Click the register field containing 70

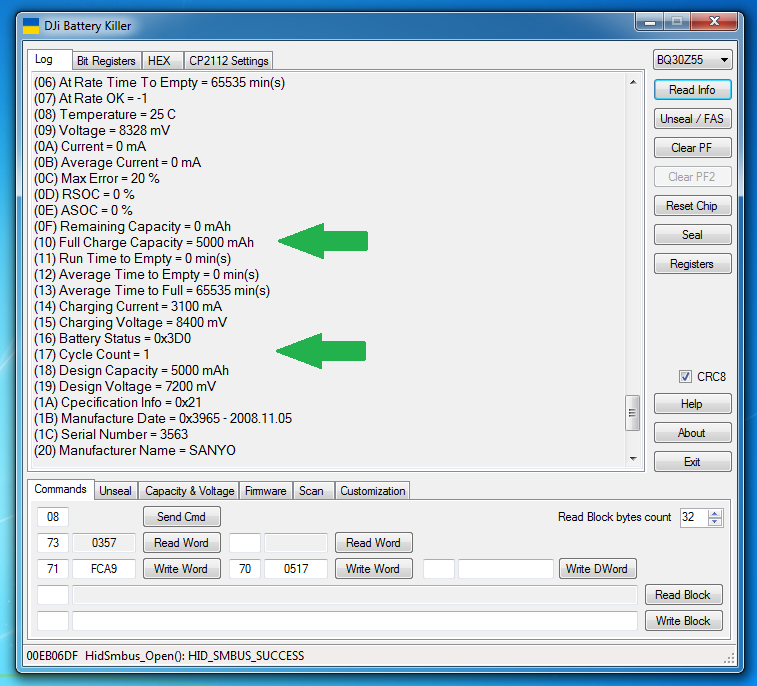[245, 569]
